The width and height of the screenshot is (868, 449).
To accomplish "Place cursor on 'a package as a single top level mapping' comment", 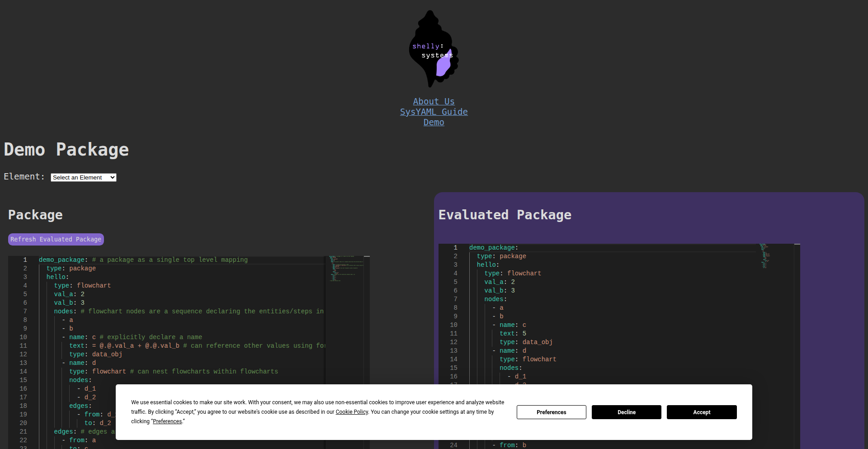I will pyautogui.click(x=170, y=260).
